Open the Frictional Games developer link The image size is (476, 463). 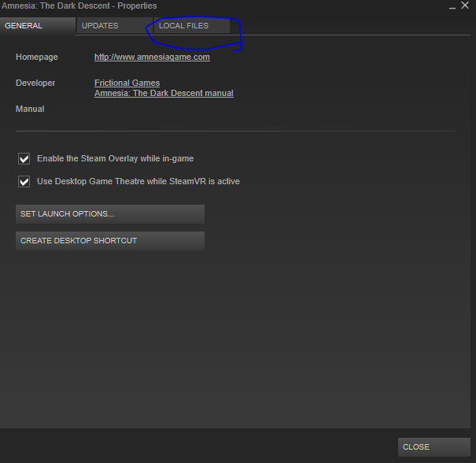(127, 83)
